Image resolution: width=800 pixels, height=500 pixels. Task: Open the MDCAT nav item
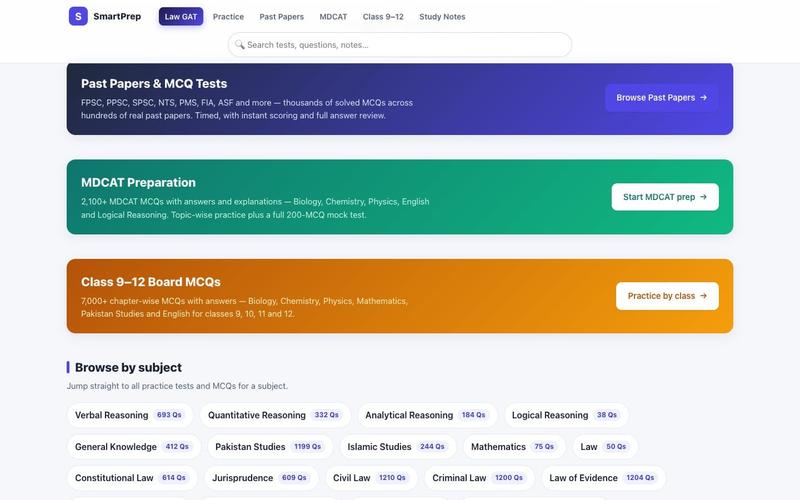click(x=333, y=16)
